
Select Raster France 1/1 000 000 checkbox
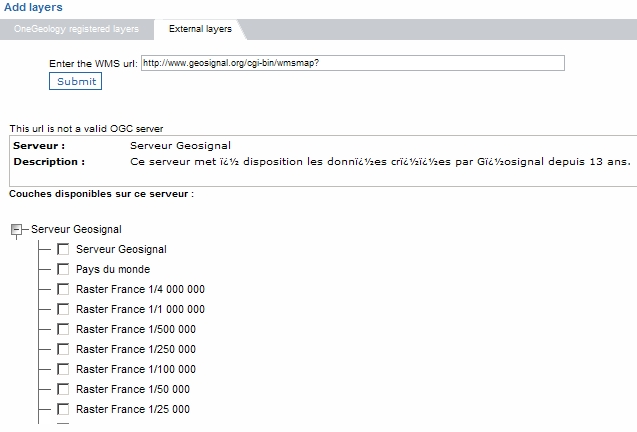coord(63,309)
